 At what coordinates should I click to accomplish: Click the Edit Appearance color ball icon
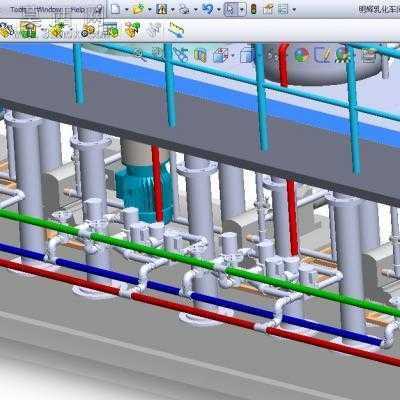point(302,55)
